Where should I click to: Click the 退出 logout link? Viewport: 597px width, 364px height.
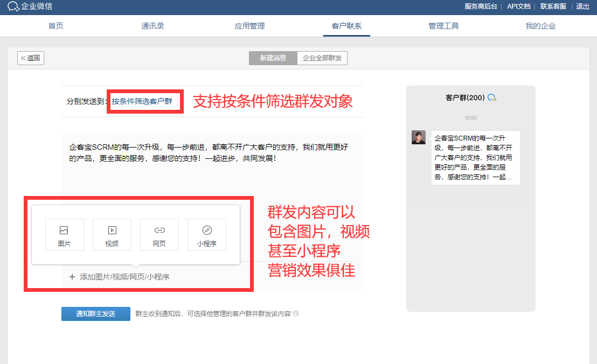pos(582,6)
